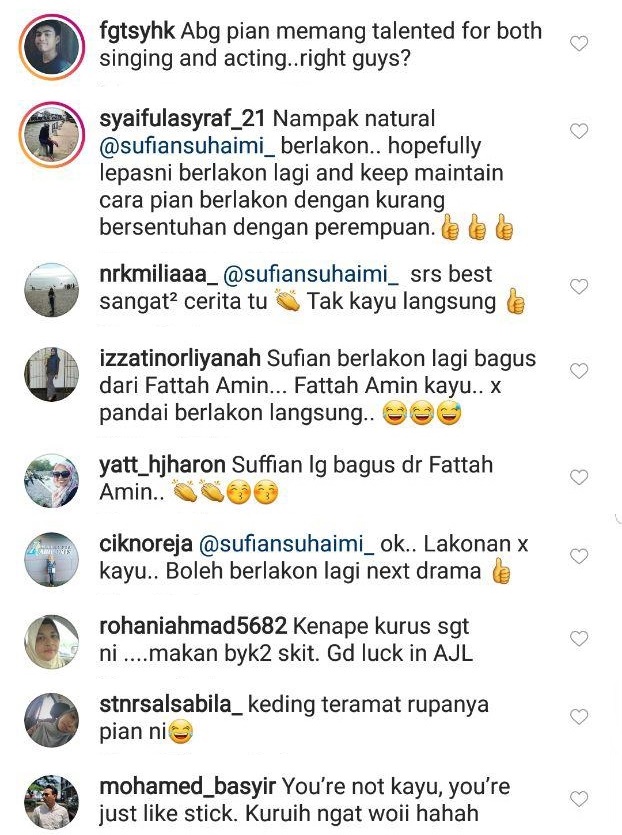The width and height of the screenshot is (622, 835).
Task: Open the @sufiansuhaimi_ mention in syaifulasyraf_21's comment
Action: click(187, 145)
